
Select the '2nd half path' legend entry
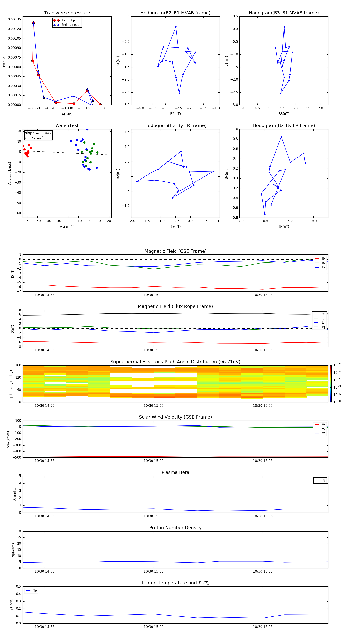pos(67,25)
